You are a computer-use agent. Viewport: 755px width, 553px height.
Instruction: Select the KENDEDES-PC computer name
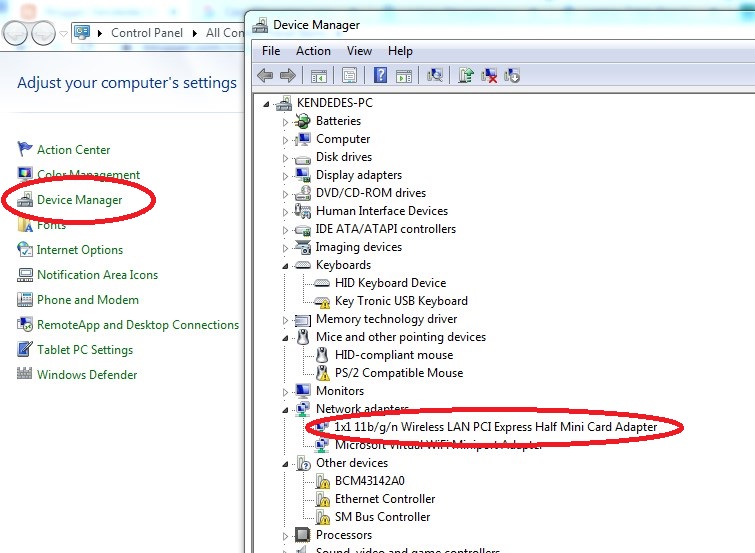pyautogui.click(x=335, y=103)
